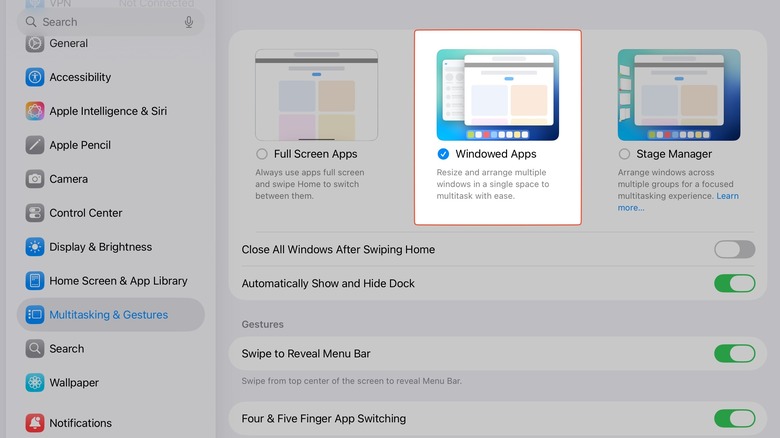Disable Automatically Show and Hide Dock
The image size is (780, 438).
734,284
